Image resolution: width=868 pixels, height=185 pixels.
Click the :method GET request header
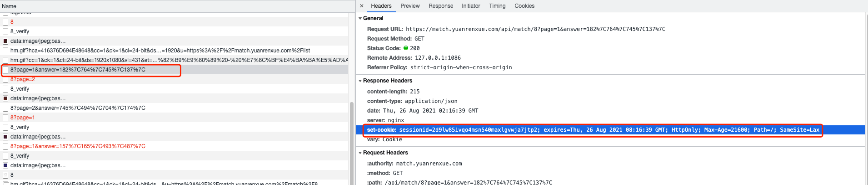click(x=385, y=173)
